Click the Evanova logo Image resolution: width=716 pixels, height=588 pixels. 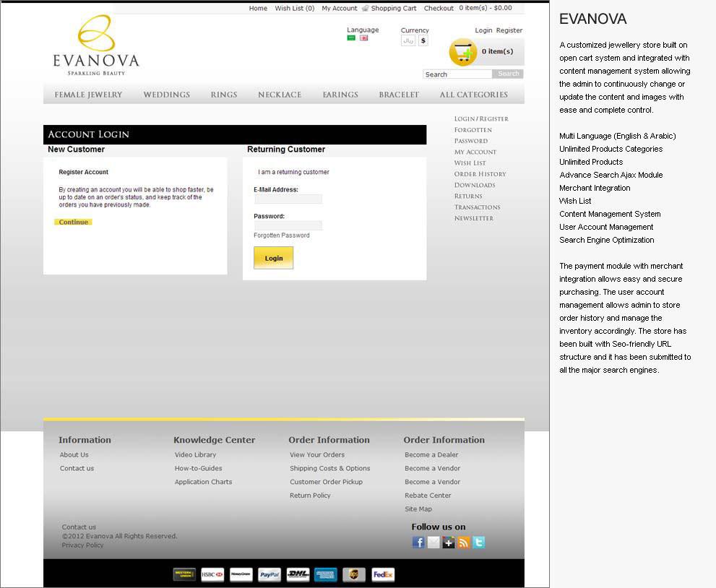click(x=96, y=46)
